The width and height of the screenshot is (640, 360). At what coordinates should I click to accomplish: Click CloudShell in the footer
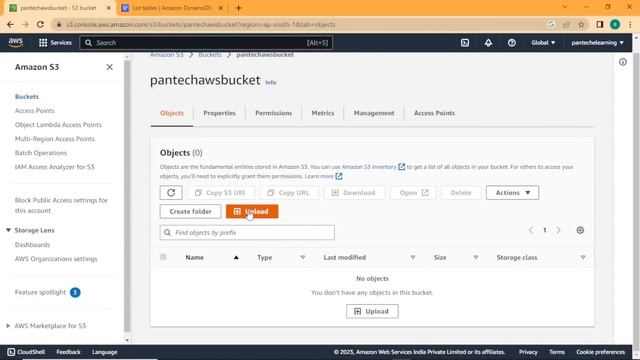[x=27, y=352]
